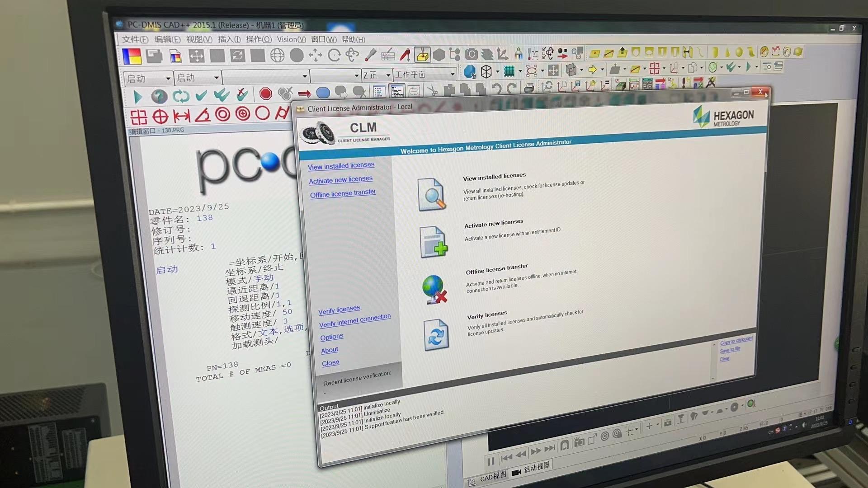The image size is (868, 488).
Task: Click the red position dimension grid icon
Action: (139, 117)
